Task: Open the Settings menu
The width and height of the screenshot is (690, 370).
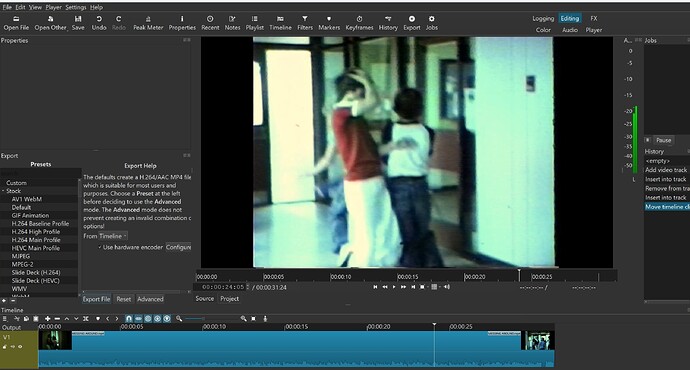Action: (76, 7)
